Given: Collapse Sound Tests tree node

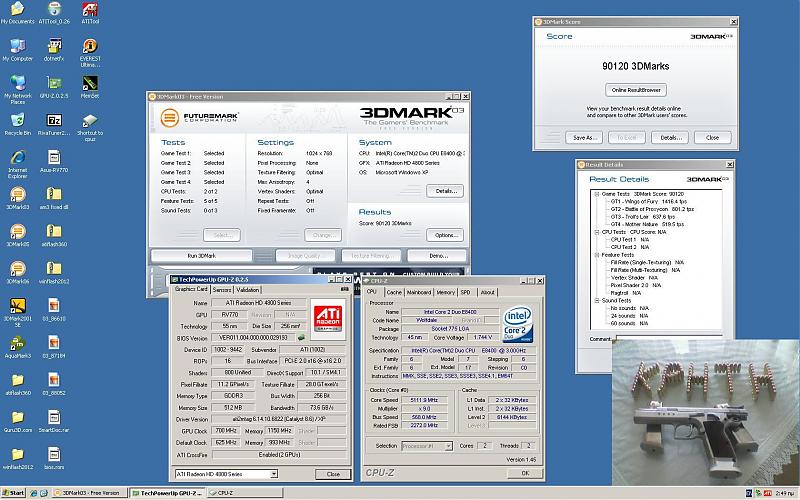Looking at the screenshot, I should pyautogui.click(x=596, y=301).
